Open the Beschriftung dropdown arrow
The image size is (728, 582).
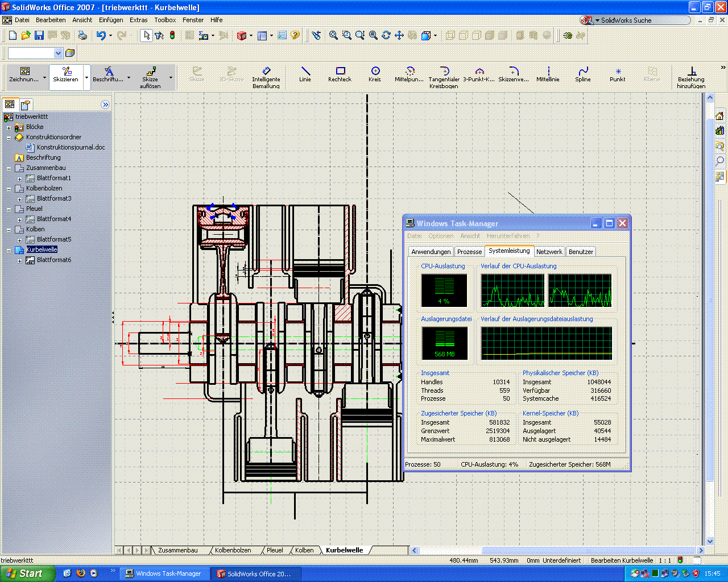click(x=129, y=78)
